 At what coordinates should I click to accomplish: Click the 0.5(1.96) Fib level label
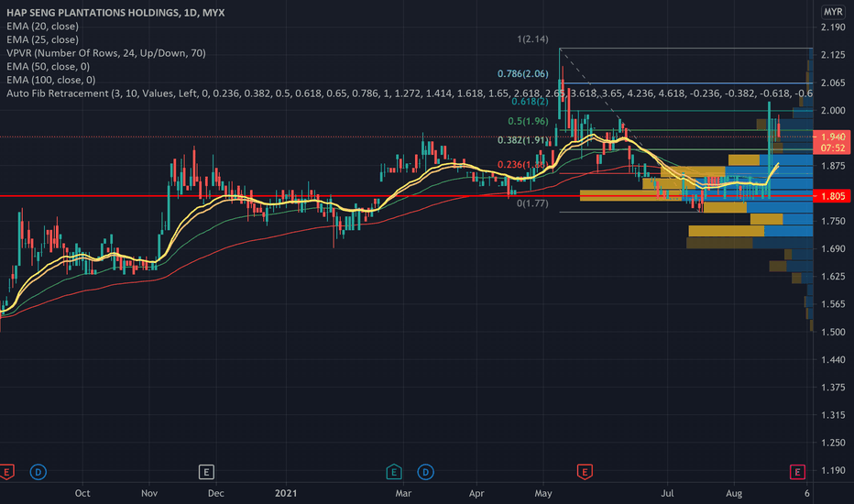pyautogui.click(x=529, y=122)
